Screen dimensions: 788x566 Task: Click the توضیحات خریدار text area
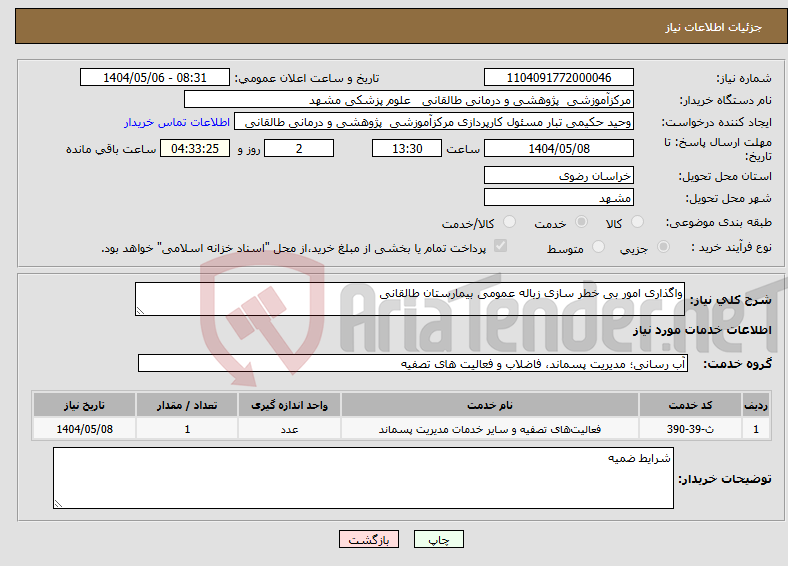click(363, 478)
